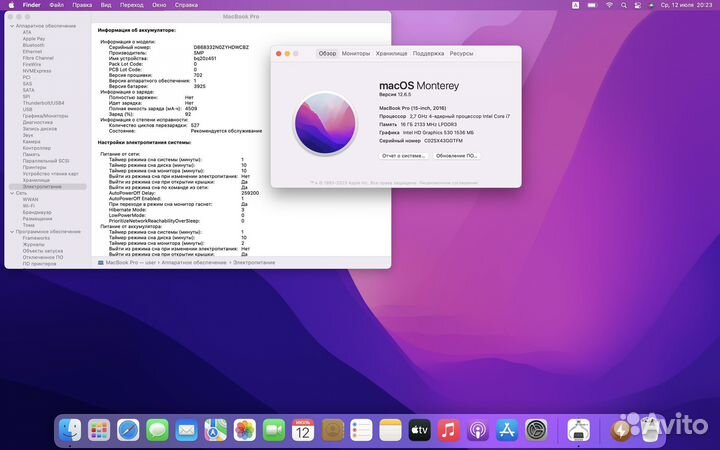The width and height of the screenshot is (720, 450).
Task: Open the Правка menu
Action: coord(82,5)
